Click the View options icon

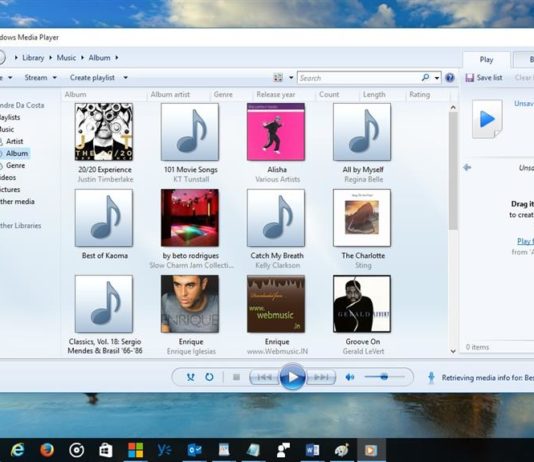(278, 78)
